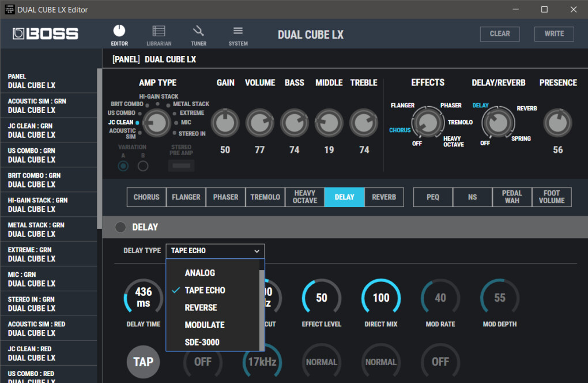
Task: Click the delay type list scrollbar
Action: (x=262, y=310)
